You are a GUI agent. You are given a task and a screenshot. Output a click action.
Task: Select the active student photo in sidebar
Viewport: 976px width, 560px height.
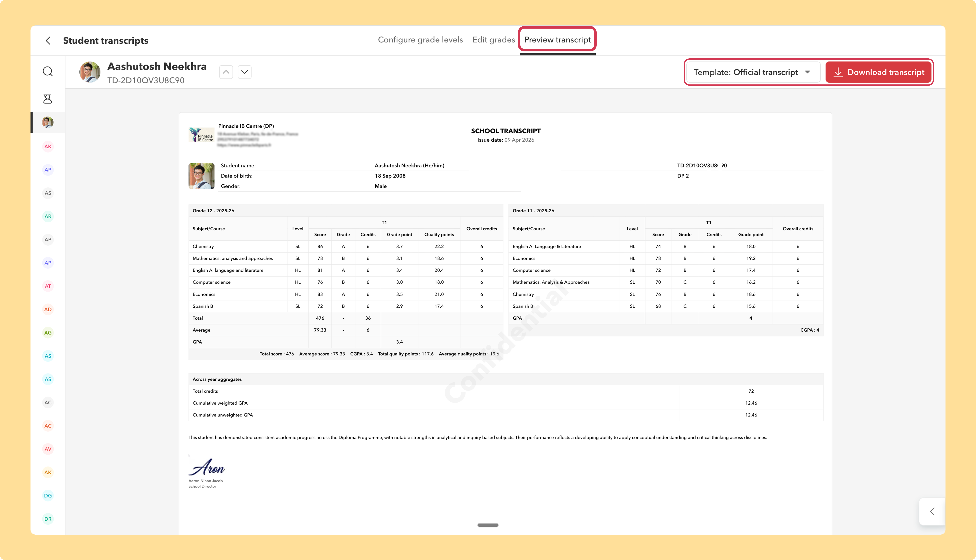(48, 122)
